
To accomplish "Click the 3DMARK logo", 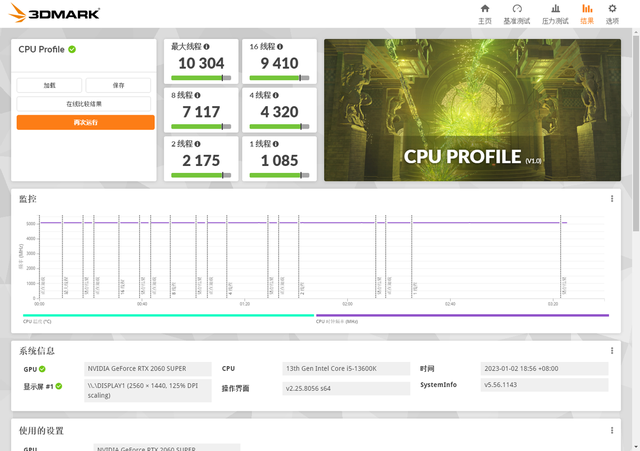I will pyautogui.click(x=54, y=13).
